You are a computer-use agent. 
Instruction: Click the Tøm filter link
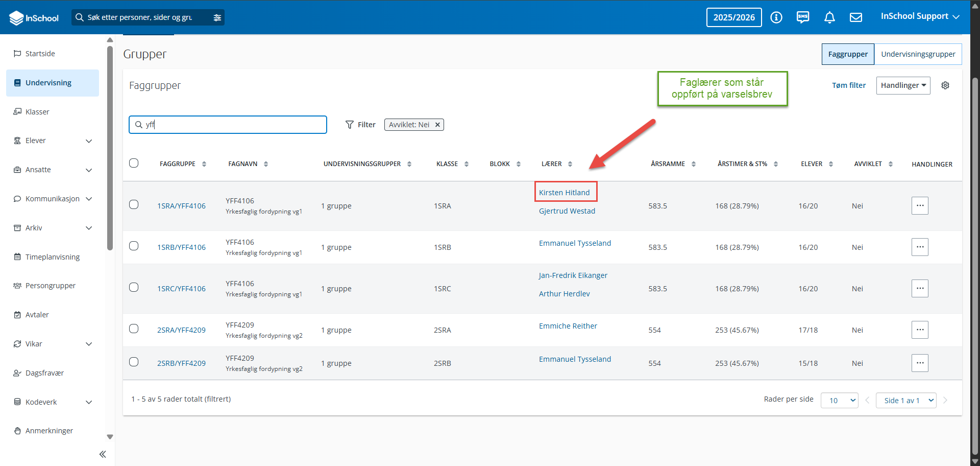pyautogui.click(x=849, y=85)
